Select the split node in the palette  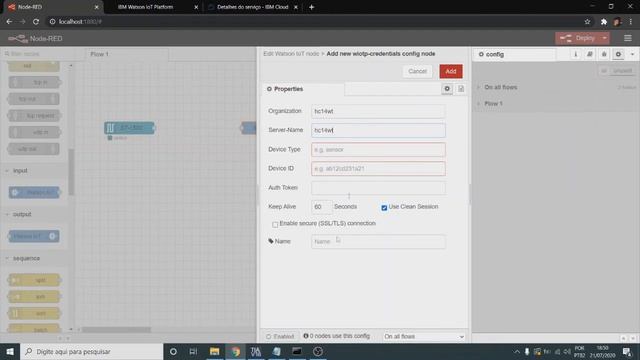pos(34,280)
